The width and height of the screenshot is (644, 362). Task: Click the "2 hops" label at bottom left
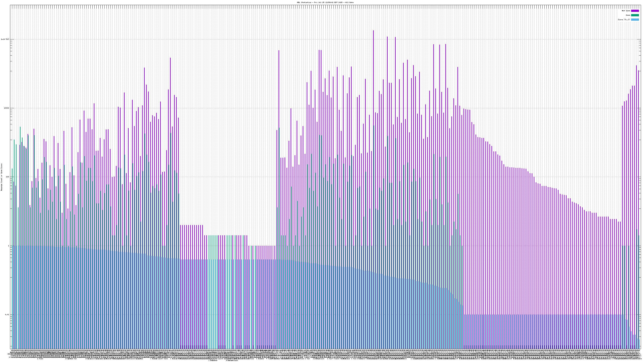click(x=40, y=359)
